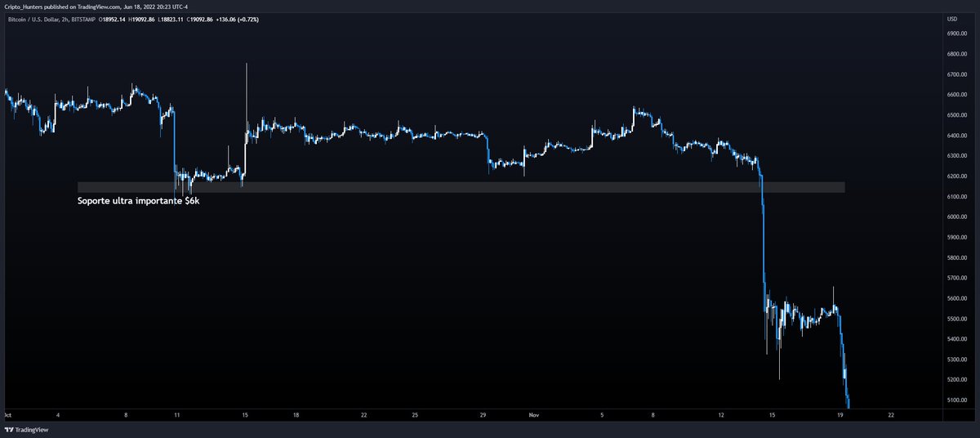Click the '5' date label after Nov
This screenshot has height=438, width=980.
[x=602, y=415]
